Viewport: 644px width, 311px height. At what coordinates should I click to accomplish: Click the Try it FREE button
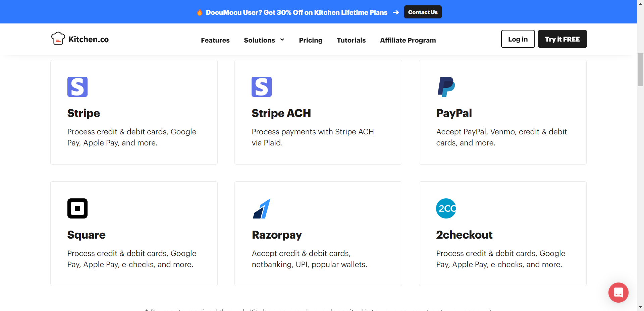562,39
